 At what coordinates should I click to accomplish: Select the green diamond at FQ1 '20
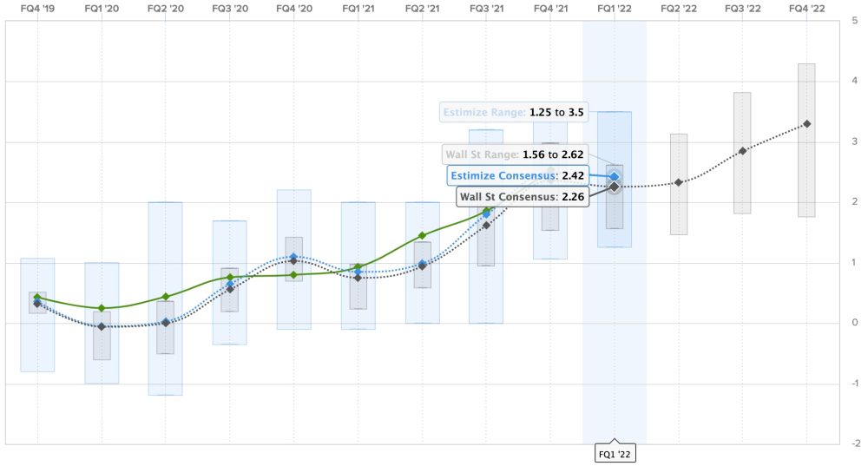[102, 308]
